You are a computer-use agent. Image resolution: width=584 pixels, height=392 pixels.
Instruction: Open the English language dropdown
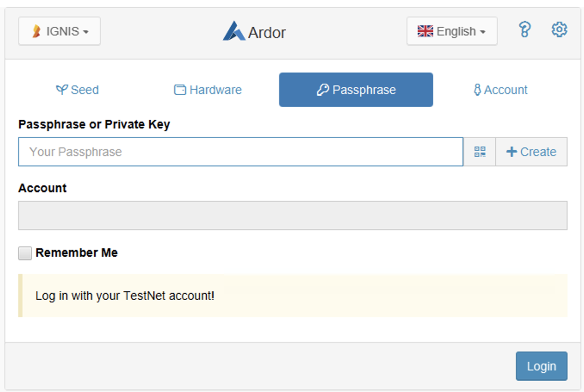(x=452, y=31)
